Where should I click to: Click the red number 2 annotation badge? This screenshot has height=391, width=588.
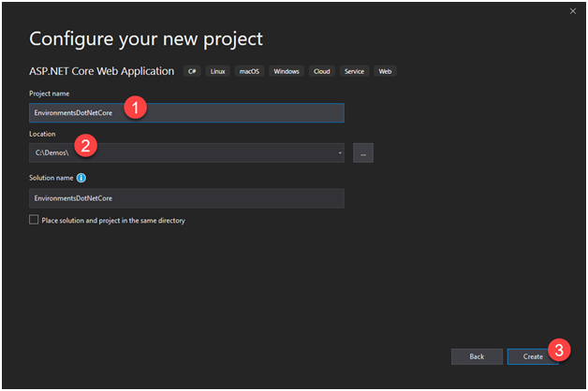tap(87, 145)
